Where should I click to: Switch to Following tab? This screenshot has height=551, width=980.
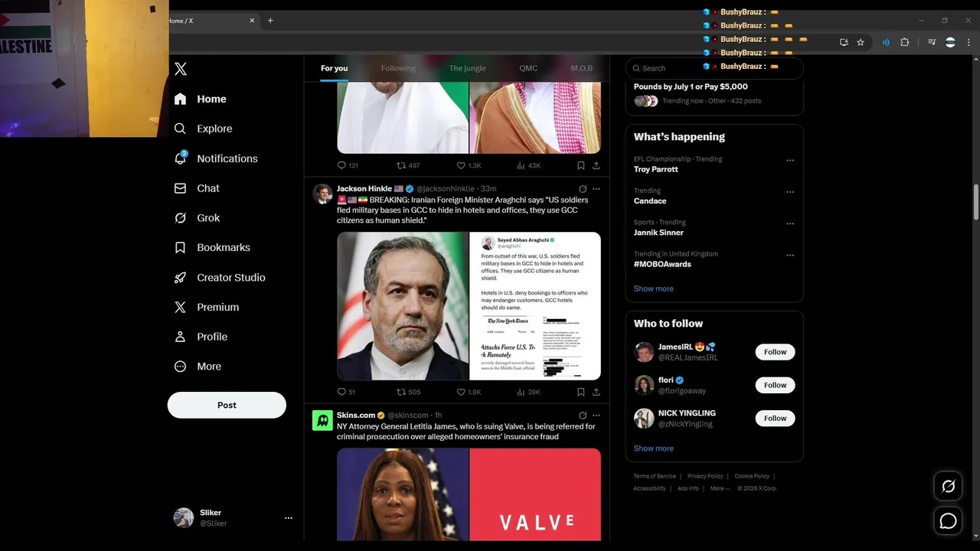pos(398,68)
